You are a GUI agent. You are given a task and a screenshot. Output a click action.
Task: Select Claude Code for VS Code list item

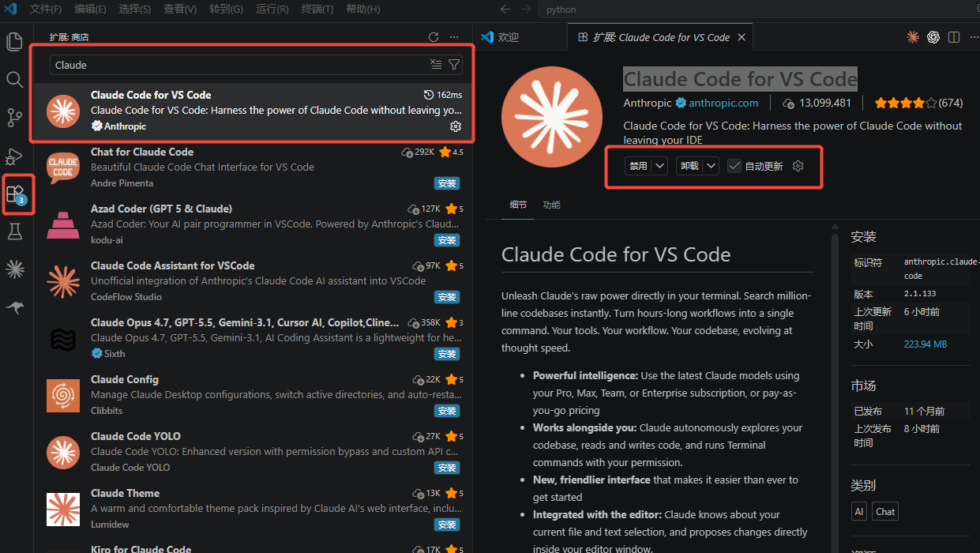click(x=253, y=111)
